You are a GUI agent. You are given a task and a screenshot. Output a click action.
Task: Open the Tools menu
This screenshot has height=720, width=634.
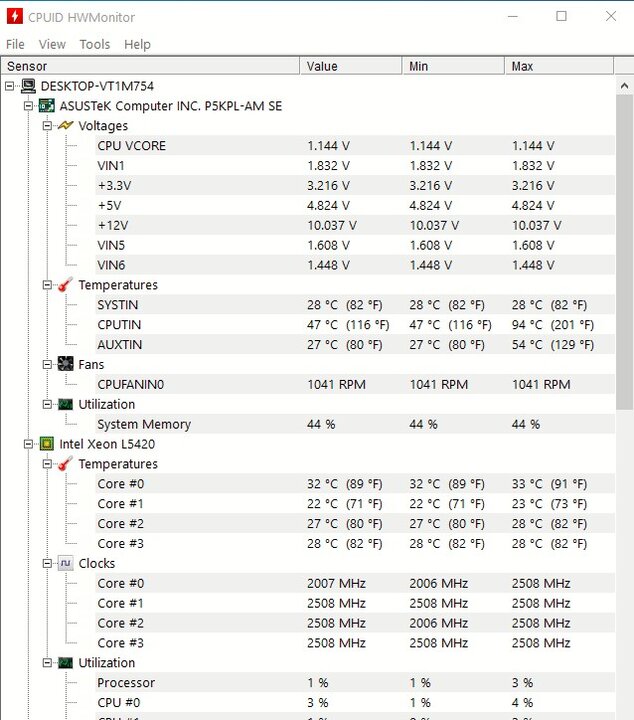click(x=95, y=44)
